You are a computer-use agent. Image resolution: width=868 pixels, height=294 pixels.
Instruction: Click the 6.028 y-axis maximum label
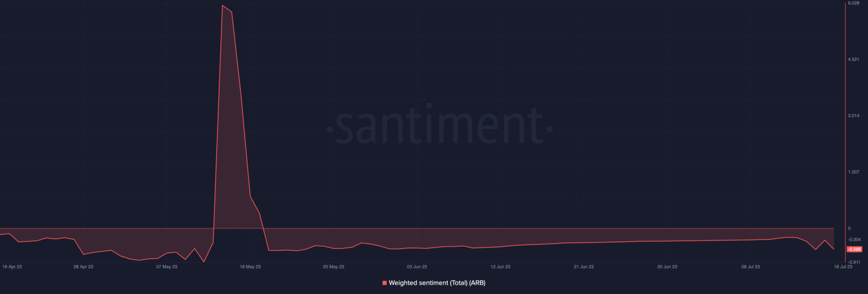[x=853, y=3]
